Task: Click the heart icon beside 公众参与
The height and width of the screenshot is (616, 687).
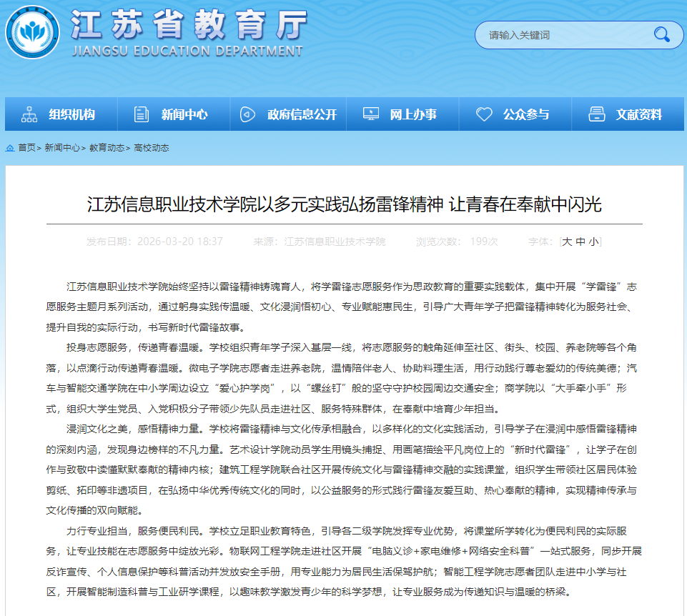Action: pyautogui.click(x=484, y=114)
